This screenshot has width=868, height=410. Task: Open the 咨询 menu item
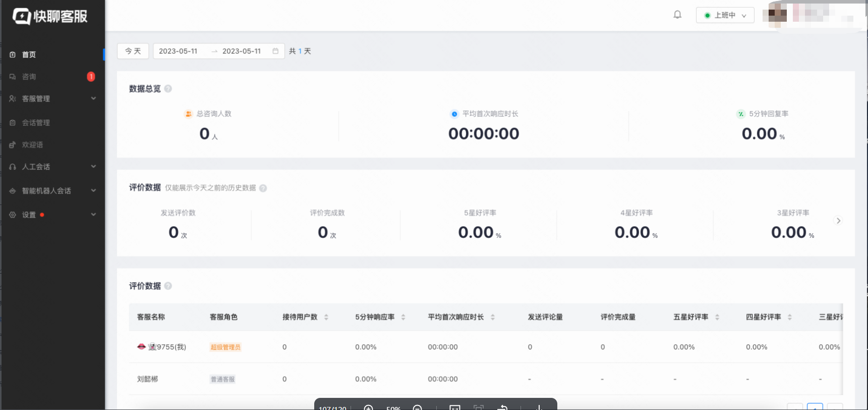(x=29, y=77)
